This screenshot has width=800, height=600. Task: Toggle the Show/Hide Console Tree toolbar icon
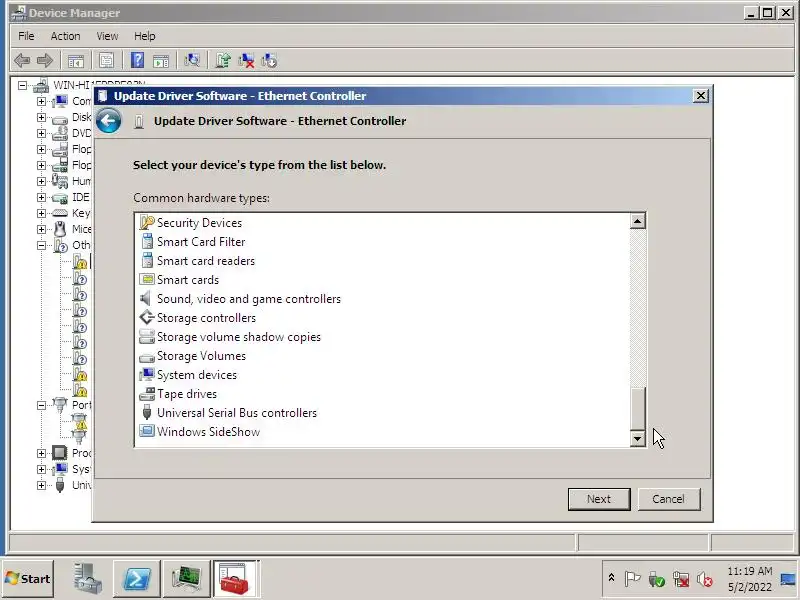coord(76,61)
